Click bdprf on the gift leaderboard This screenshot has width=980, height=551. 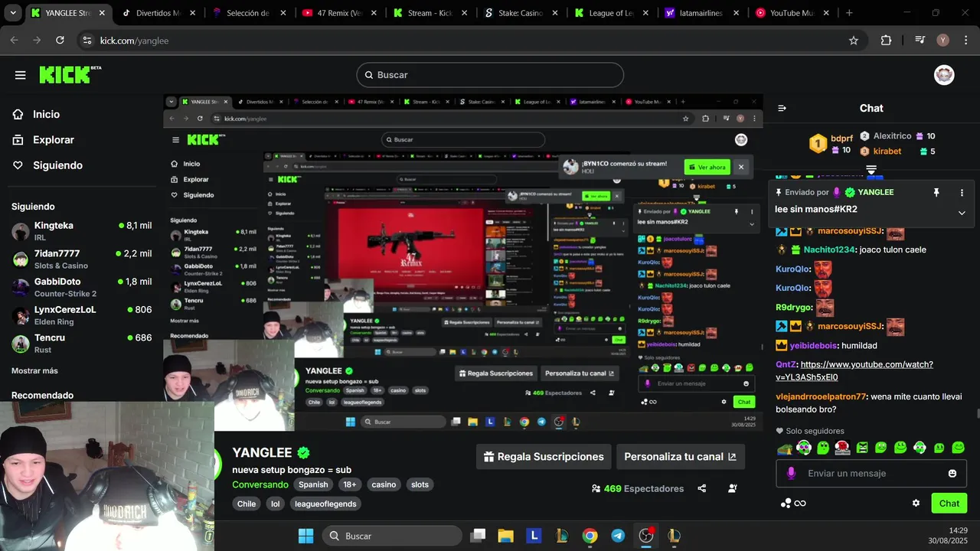(x=841, y=139)
